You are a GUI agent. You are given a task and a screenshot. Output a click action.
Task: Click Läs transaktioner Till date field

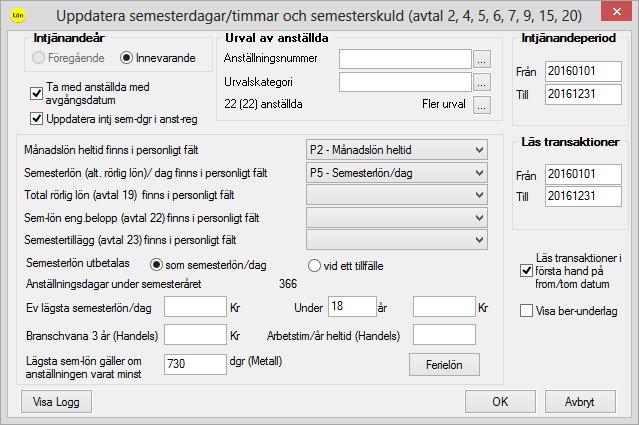click(583, 196)
